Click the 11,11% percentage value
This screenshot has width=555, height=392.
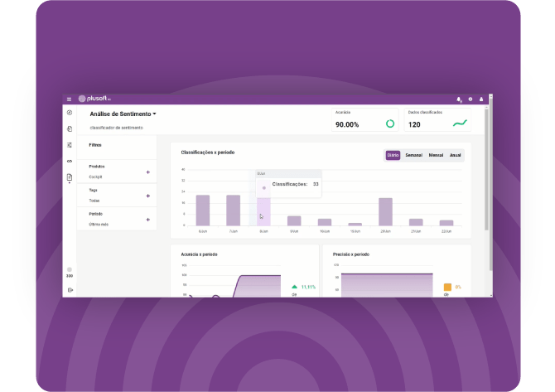click(x=308, y=287)
